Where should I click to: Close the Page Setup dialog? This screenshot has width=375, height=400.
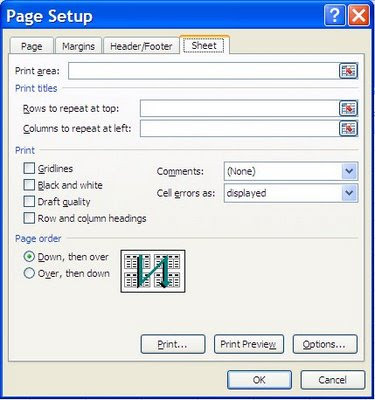[x=359, y=16]
